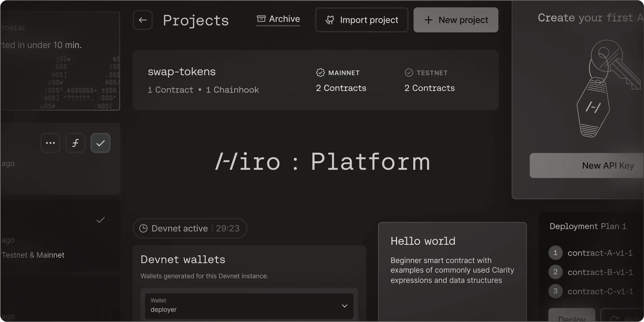This screenshot has width=644, height=322.
Task: Click the three-dots more options button
Action: [50, 143]
